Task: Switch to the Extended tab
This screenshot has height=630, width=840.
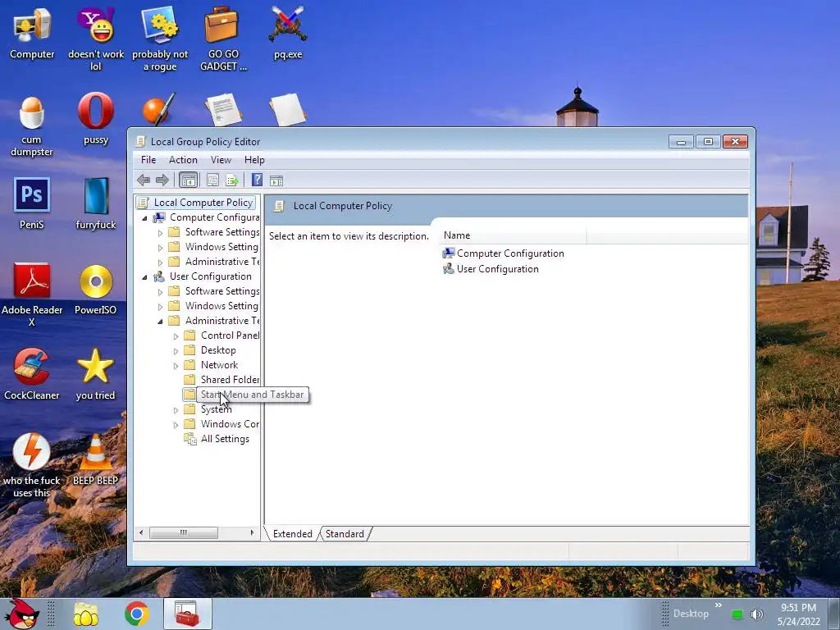Action: pyautogui.click(x=292, y=533)
